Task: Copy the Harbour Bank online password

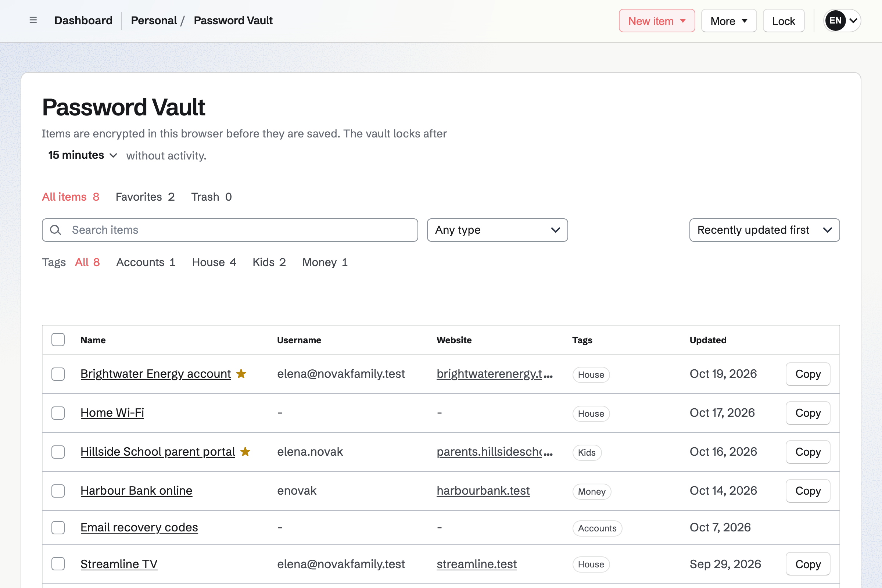Action: tap(808, 491)
